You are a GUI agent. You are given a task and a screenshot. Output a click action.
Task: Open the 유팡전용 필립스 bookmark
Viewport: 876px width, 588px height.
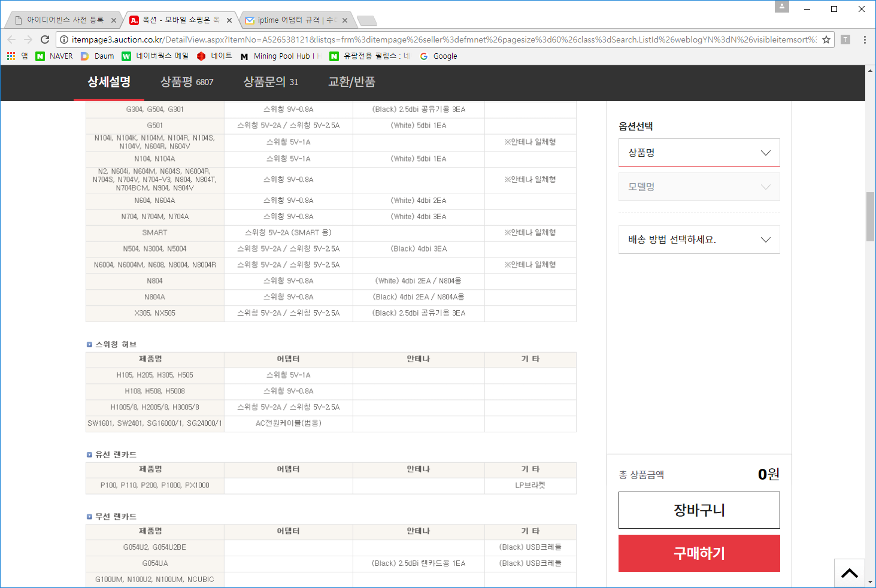pos(369,56)
